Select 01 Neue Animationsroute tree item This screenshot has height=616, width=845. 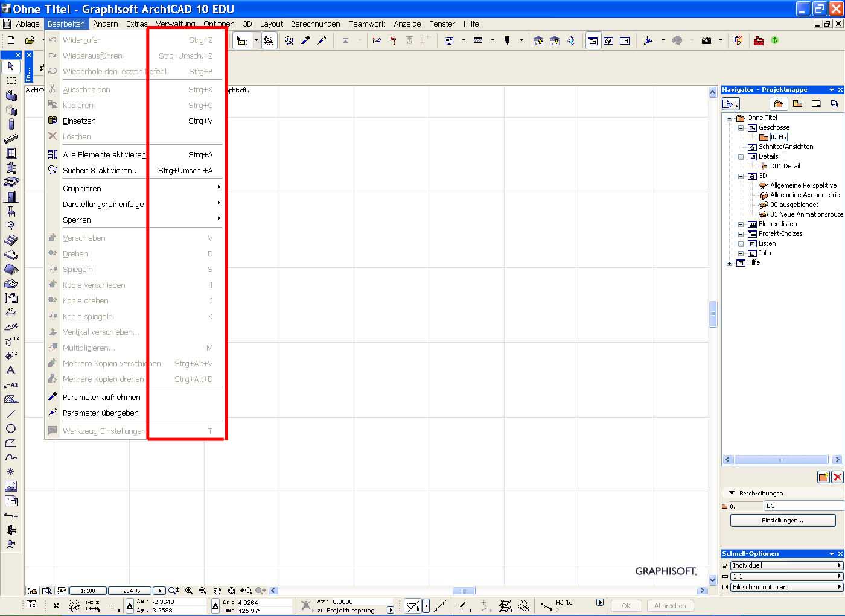point(806,215)
